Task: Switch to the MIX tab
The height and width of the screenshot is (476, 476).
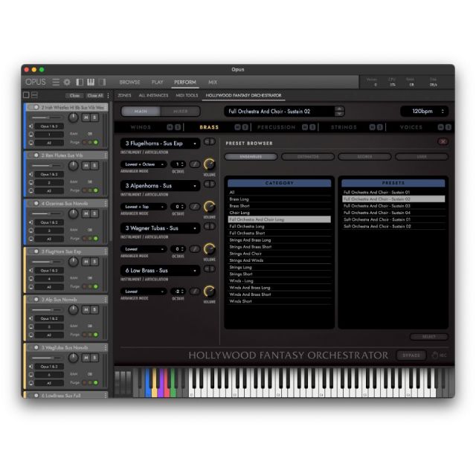Action: (x=213, y=82)
